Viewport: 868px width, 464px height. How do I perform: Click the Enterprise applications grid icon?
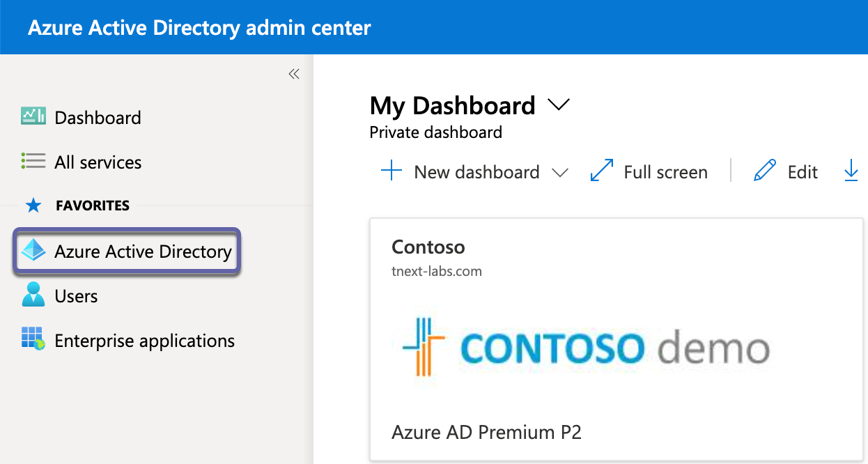(33, 340)
